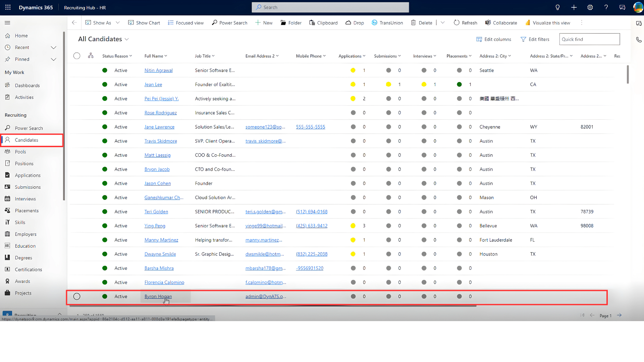
Task: Click Teri Golden's mobile phone number
Action: [x=312, y=212]
